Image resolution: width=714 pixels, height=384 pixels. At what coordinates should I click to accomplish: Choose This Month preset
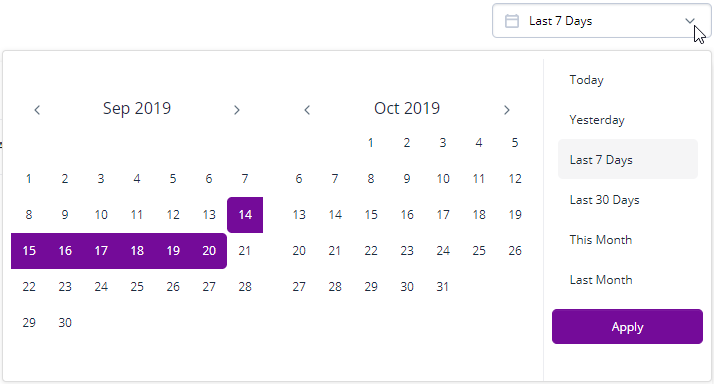coord(601,240)
